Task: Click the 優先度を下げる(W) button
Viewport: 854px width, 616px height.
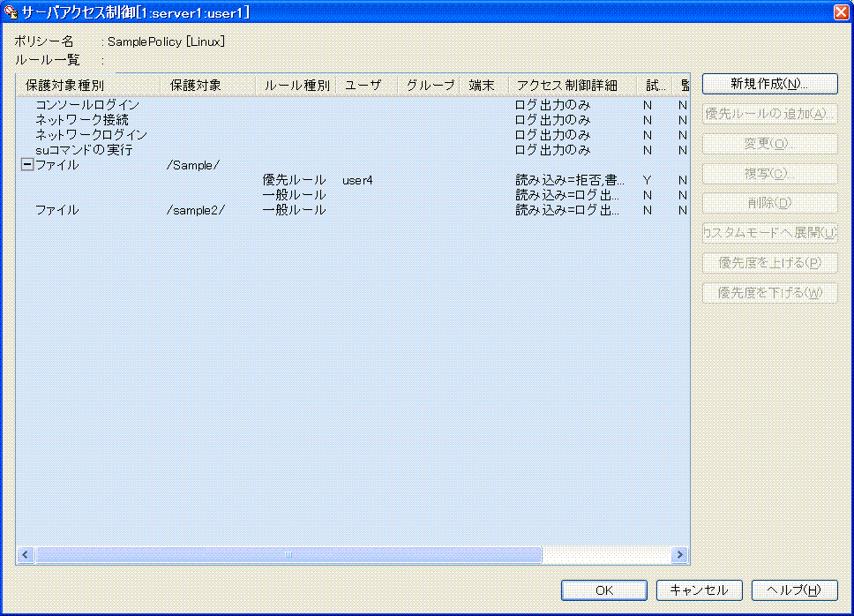Action: pyautogui.click(x=769, y=293)
